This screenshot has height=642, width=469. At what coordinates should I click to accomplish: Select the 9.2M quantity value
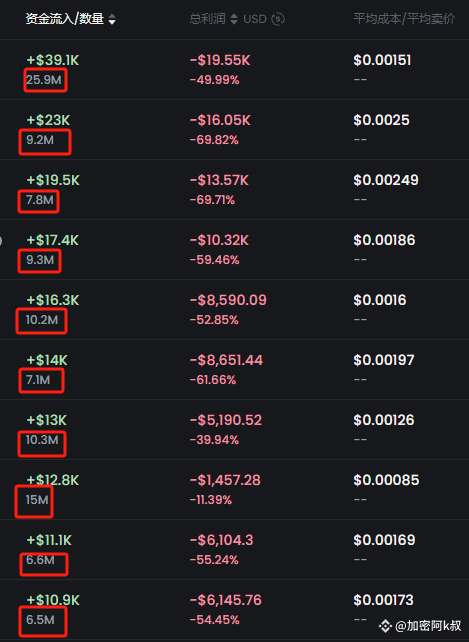coord(40,140)
